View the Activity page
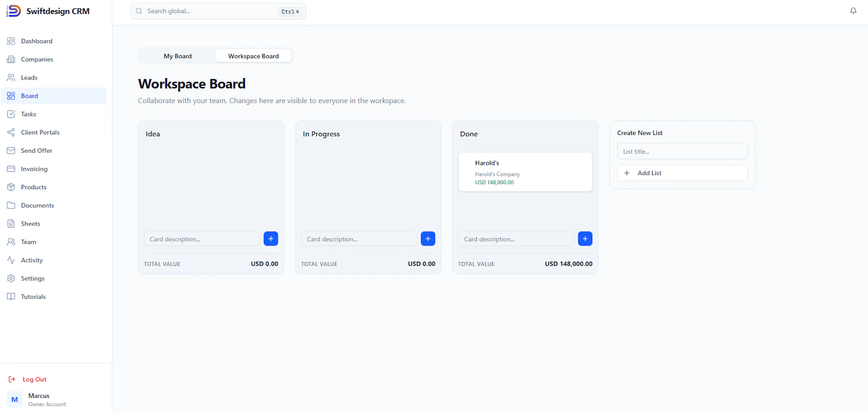Screen dimensions: 868x413 pos(54,260)
